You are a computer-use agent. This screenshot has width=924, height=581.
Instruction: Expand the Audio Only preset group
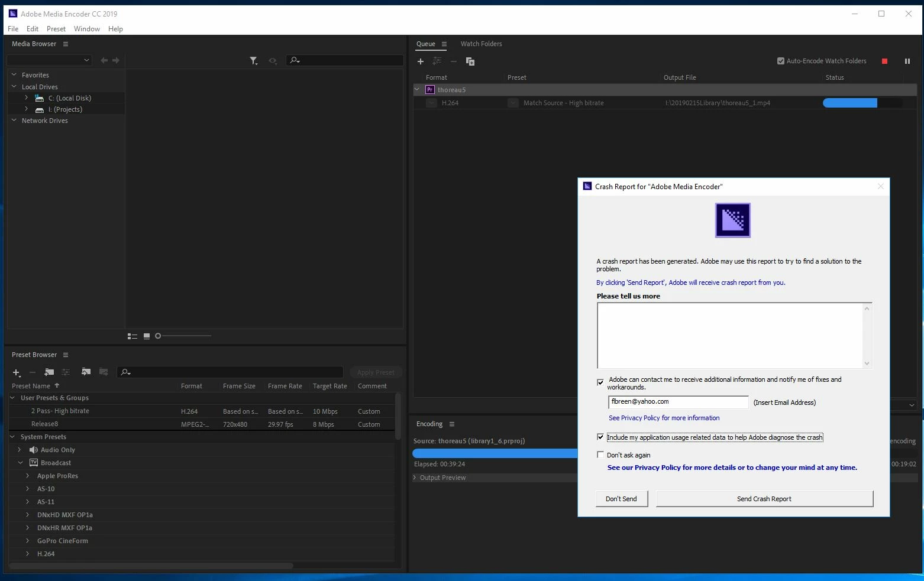pos(20,450)
